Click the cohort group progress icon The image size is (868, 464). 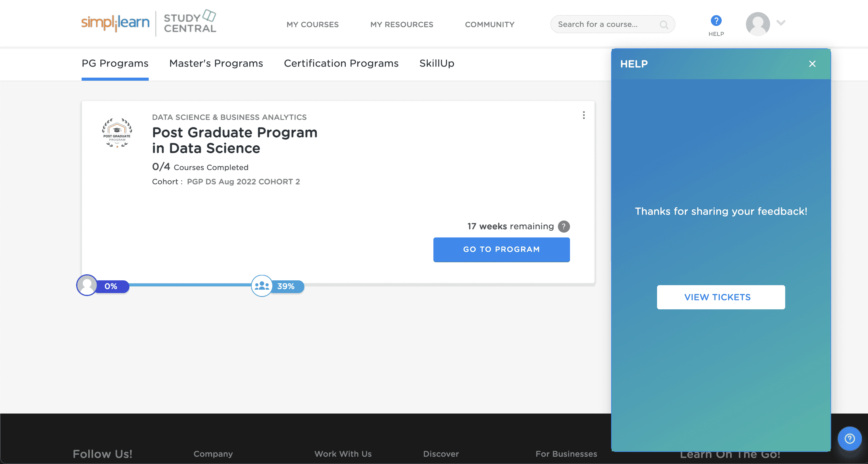262,286
